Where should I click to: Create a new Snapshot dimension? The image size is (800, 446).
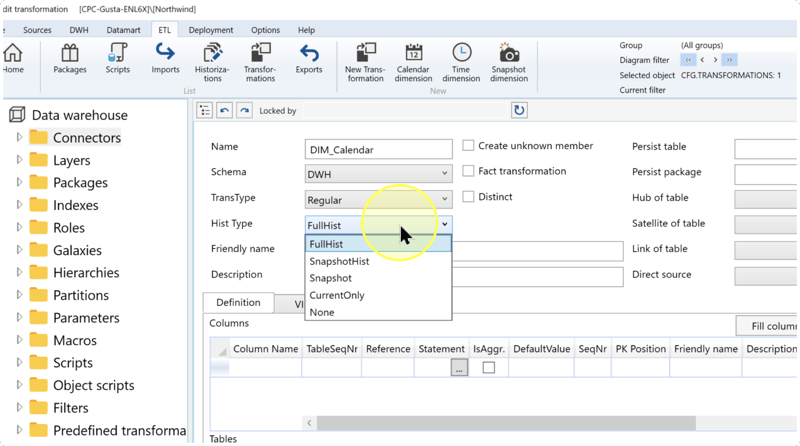pyautogui.click(x=509, y=62)
